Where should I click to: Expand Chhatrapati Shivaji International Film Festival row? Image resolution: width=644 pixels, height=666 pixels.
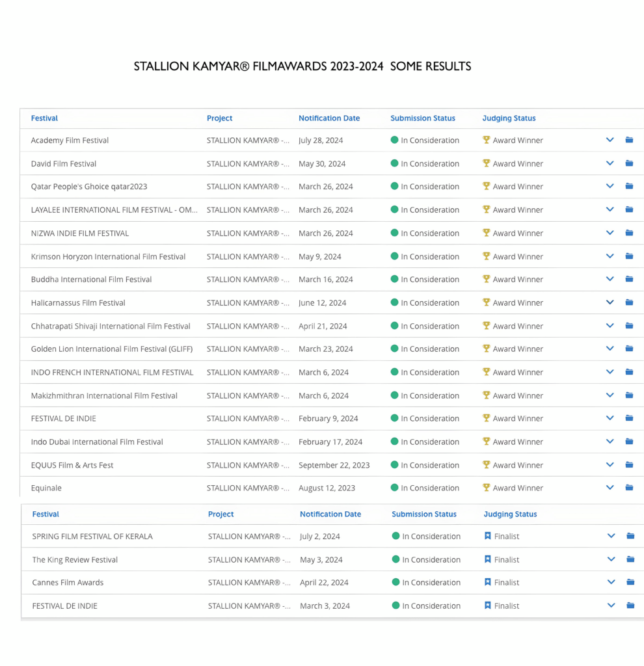click(x=610, y=326)
